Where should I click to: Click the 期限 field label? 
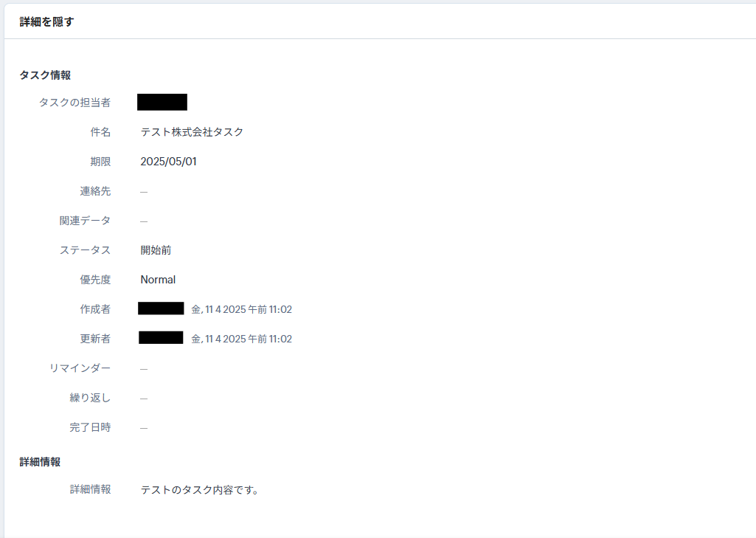pos(100,162)
